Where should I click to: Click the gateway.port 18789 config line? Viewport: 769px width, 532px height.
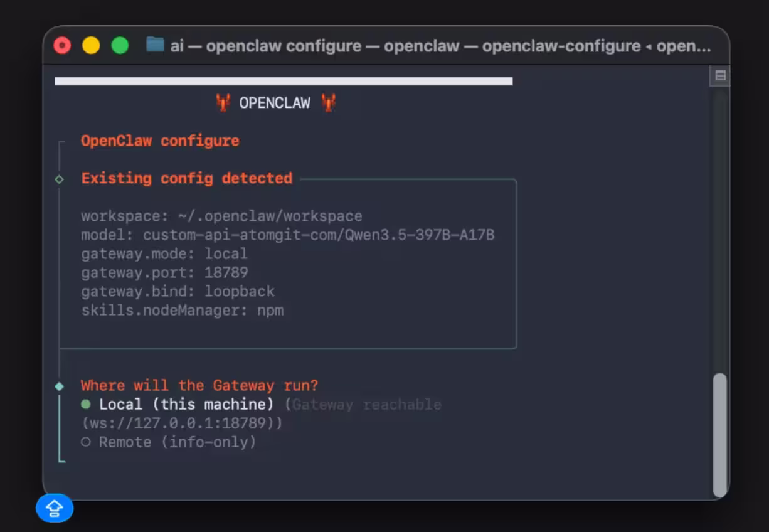pos(164,272)
